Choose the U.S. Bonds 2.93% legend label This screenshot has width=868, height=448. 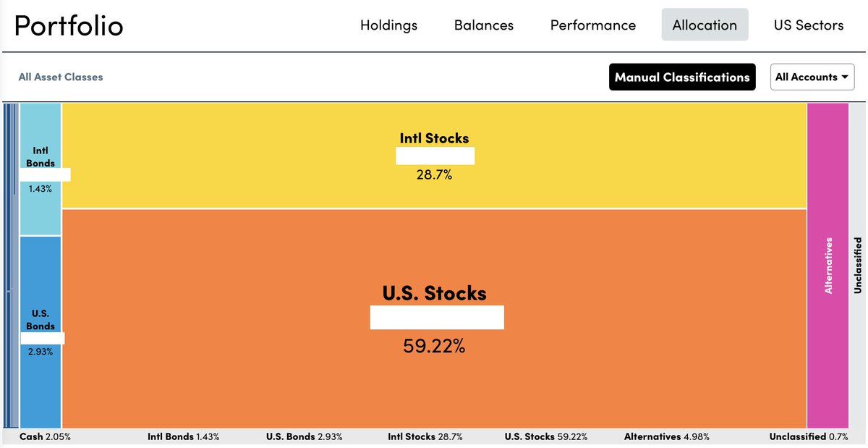tap(304, 437)
